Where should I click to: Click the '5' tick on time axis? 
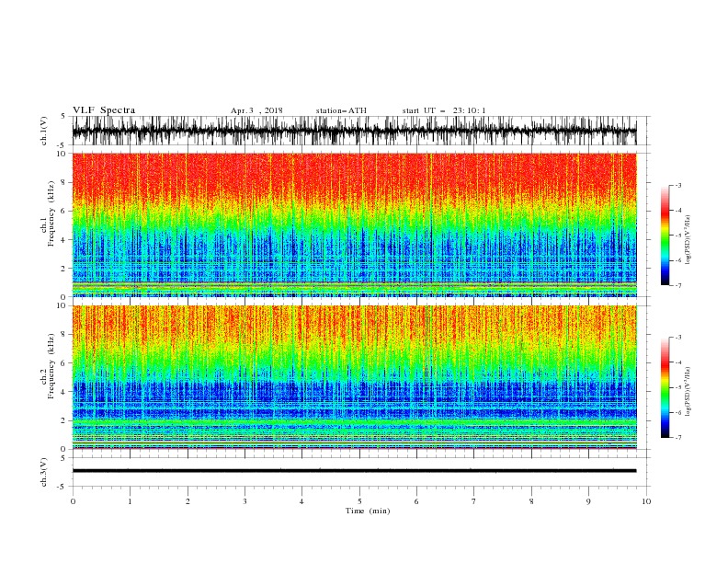359,501
